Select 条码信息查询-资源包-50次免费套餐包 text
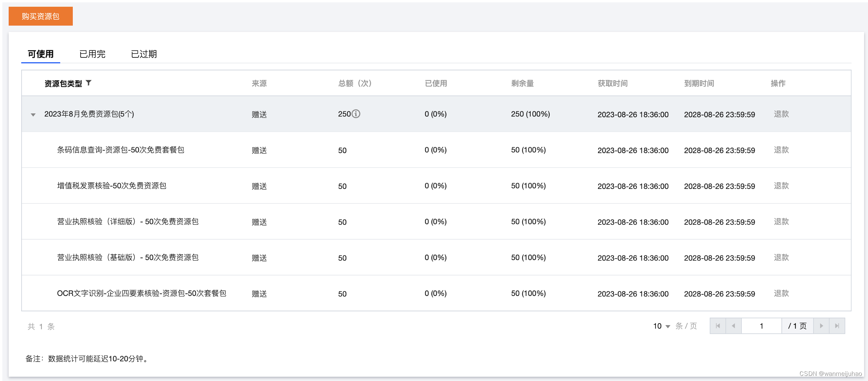 pos(120,150)
